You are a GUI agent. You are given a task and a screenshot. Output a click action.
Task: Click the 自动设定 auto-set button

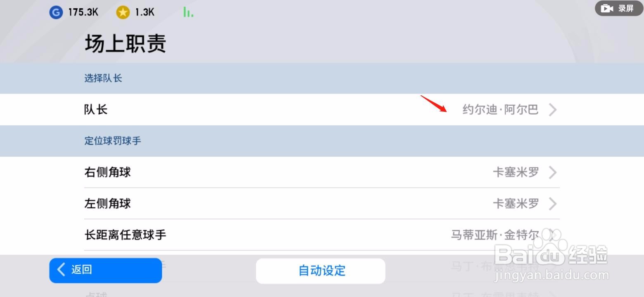click(x=321, y=271)
